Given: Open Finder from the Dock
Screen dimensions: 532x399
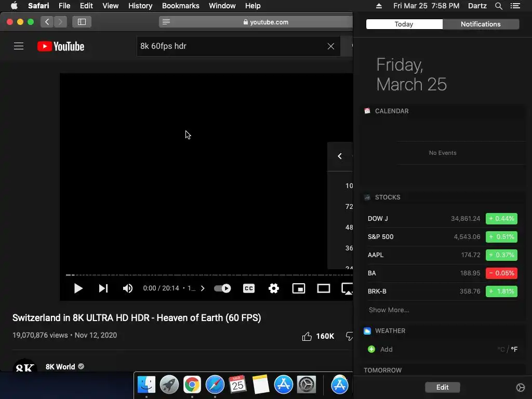Looking at the screenshot, I should (146, 384).
